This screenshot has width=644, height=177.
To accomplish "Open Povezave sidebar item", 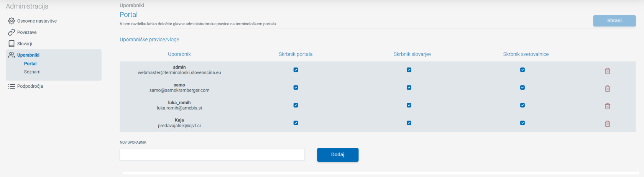I will [x=27, y=33].
